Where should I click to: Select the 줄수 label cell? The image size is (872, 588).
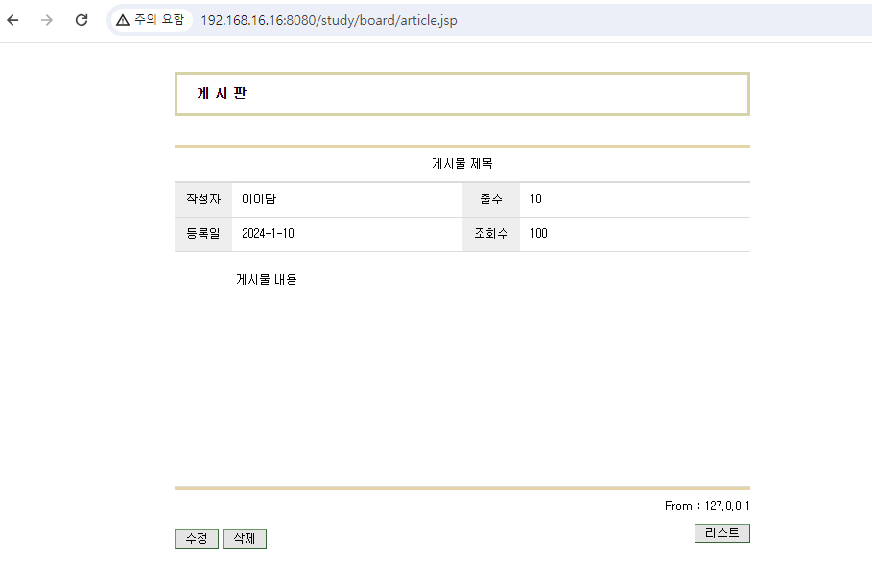point(491,200)
